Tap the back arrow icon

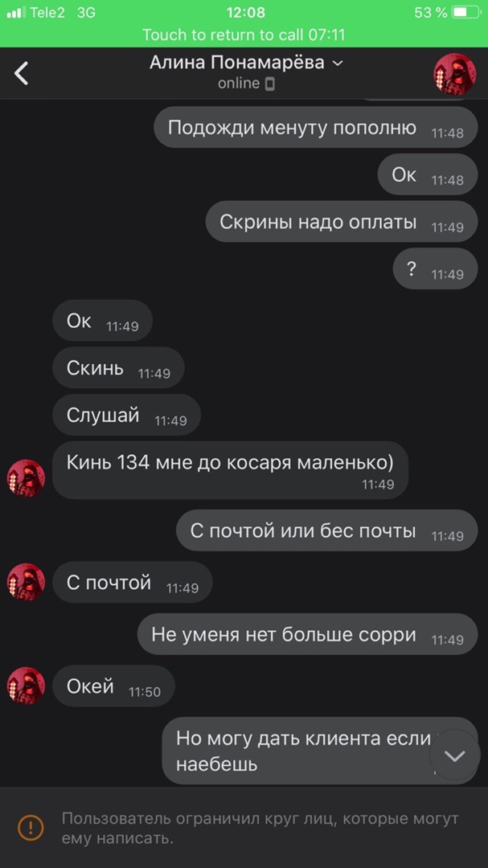click(21, 73)
